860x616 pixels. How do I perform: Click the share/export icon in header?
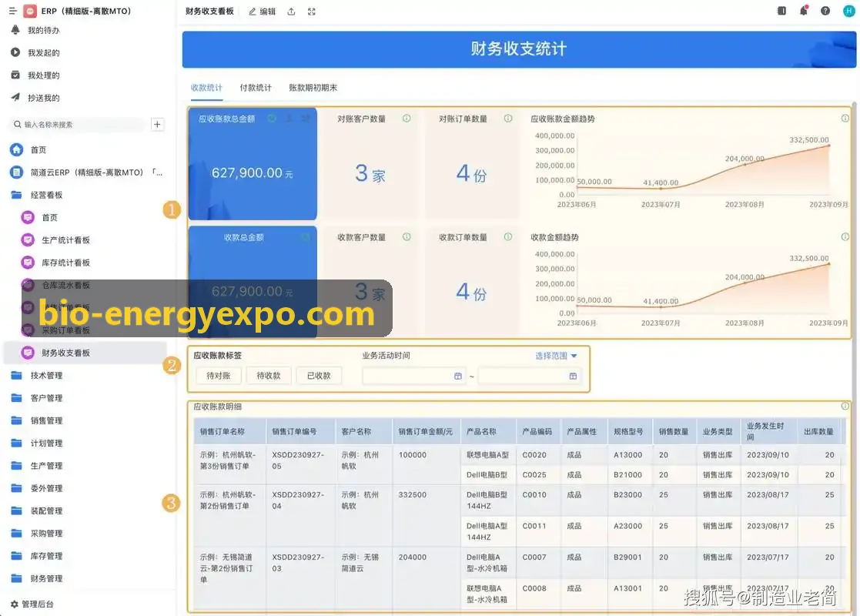point(291,12)
